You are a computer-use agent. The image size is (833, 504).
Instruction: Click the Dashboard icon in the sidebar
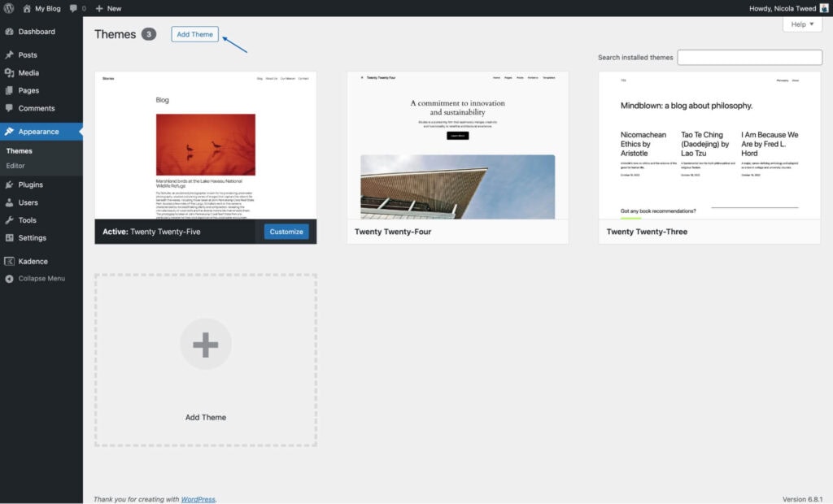coord(9,32)
